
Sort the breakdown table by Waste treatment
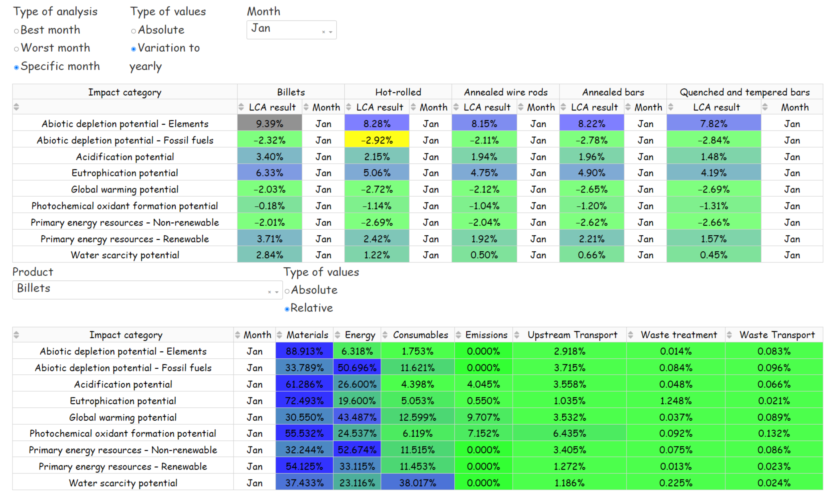(630, 335)
